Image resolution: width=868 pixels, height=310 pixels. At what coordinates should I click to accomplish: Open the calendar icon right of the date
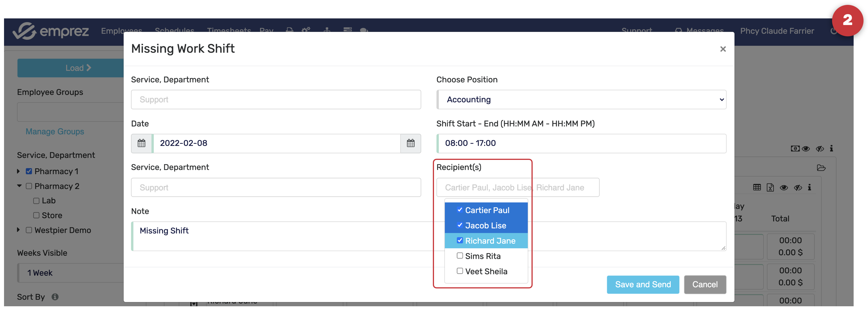(410, 143)
